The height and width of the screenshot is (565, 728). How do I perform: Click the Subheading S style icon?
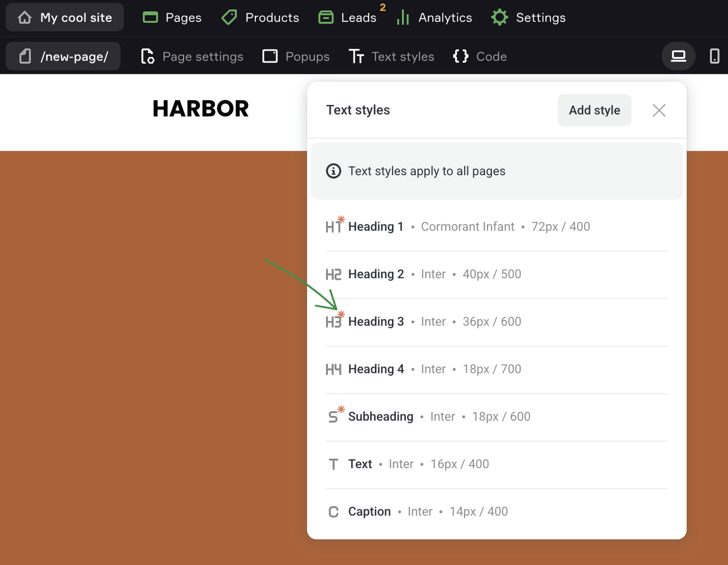point(334,417)
